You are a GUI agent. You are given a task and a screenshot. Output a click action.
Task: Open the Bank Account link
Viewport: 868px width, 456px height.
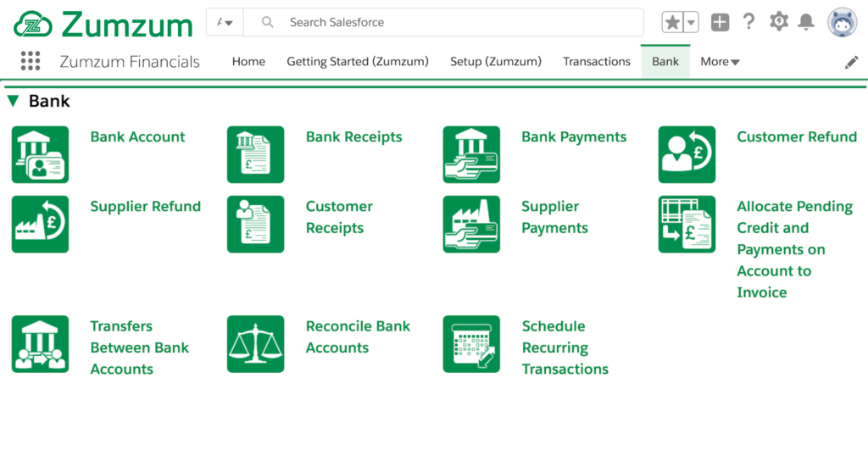[x=137, y=136]
